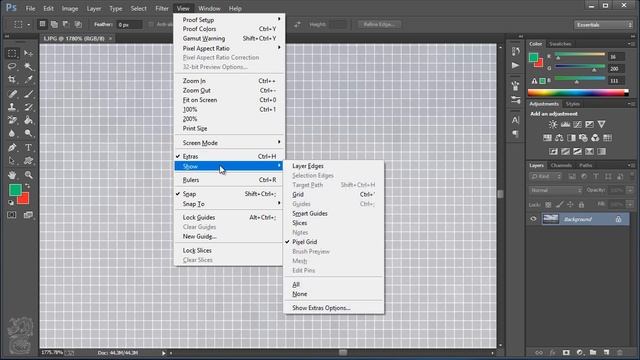640x360 pixels.
Task: Select the Eraser tool
Action: (12, 120)
